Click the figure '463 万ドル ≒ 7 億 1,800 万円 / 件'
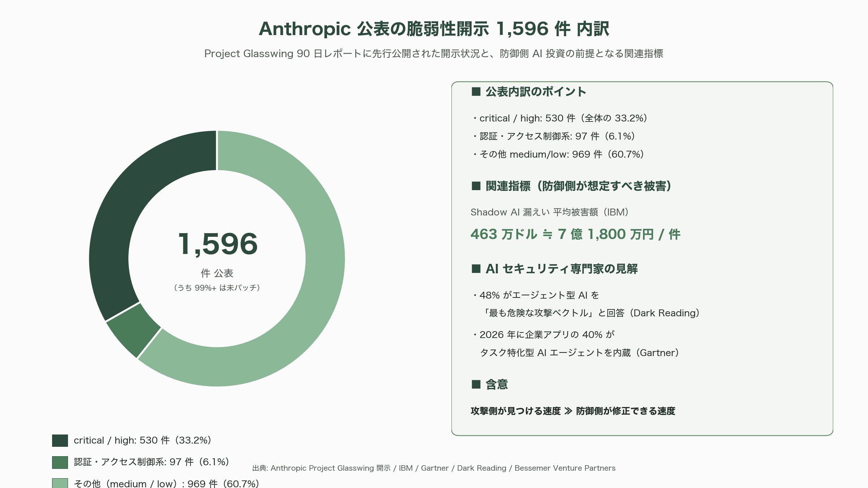 (575, 234)
